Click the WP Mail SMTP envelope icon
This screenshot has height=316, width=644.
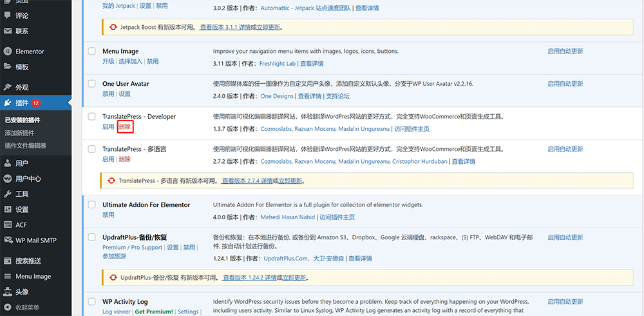[x=7, y=240]
